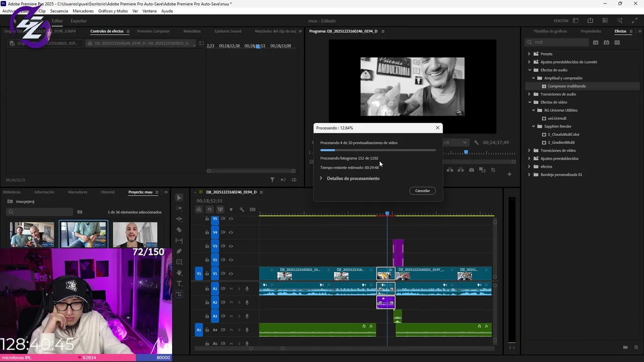Image resolution: width=644 pixels, height=362 pixels.
Task: Open Workspaces icon in top bar
Action: pyautogui.click(x=576, y=21)
